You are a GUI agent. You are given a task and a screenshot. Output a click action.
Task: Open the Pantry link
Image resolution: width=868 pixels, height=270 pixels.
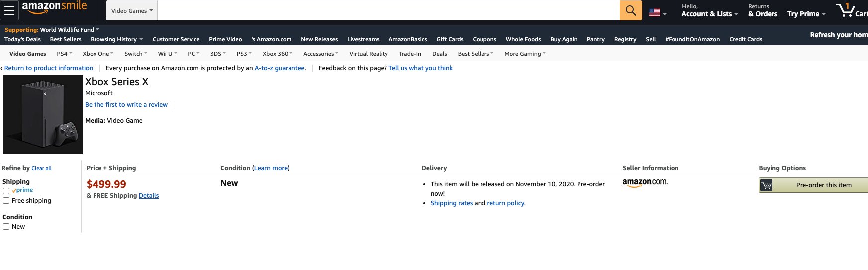coord(596,39)
